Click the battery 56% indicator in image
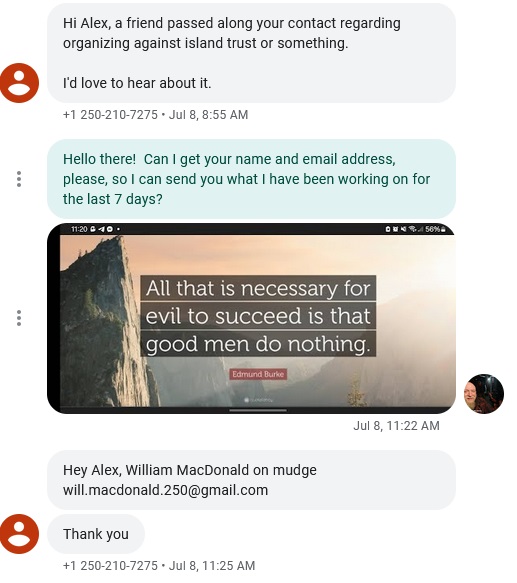The image size is (517, 583). 435,229
